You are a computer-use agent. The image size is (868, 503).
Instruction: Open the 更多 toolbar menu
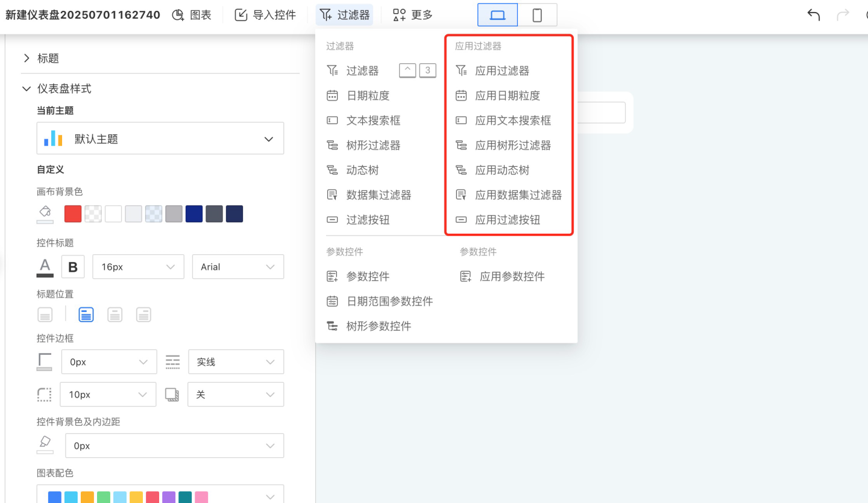(x=413, y=15)
